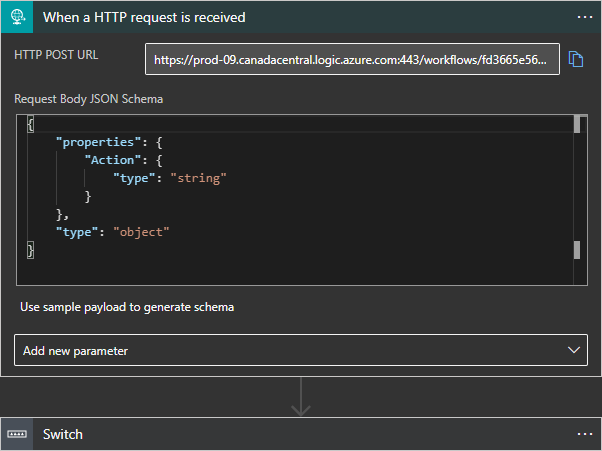Place the cursor on the "string" value
The width and height of the screenshot is (602, 451).
point(198,178)
